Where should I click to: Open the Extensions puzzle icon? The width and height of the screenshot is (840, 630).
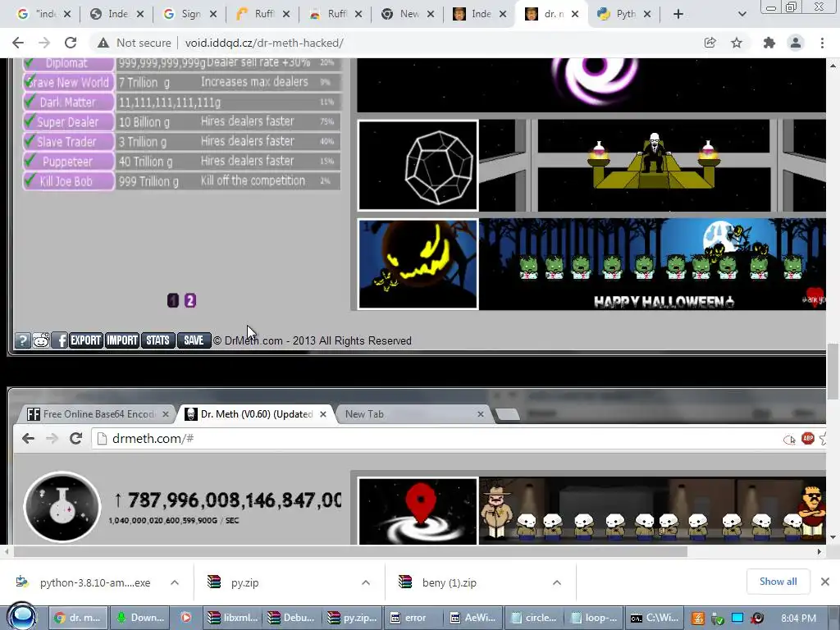[x=769, y=43]
